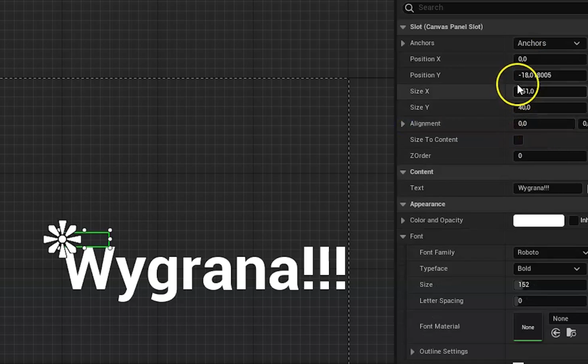Click the None button for Font Material
The width and height of the screenshot is (588, 364).
click(528, 327)
